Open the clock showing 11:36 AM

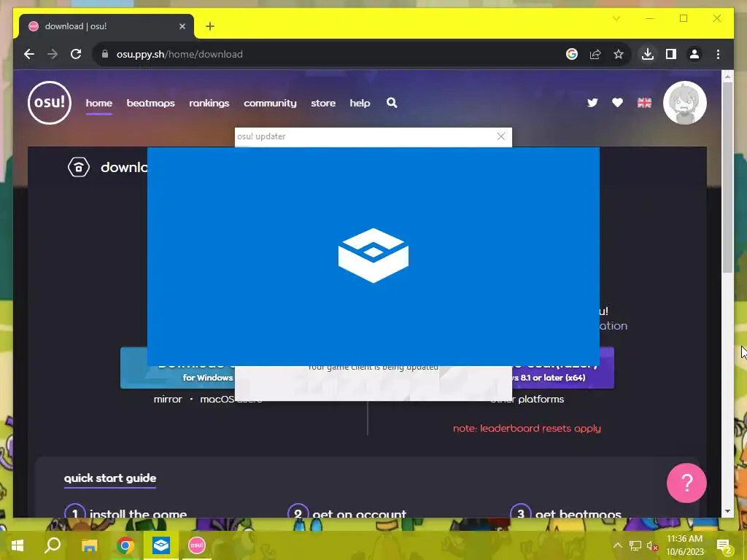pyautogui.click(x=684, y=545)
